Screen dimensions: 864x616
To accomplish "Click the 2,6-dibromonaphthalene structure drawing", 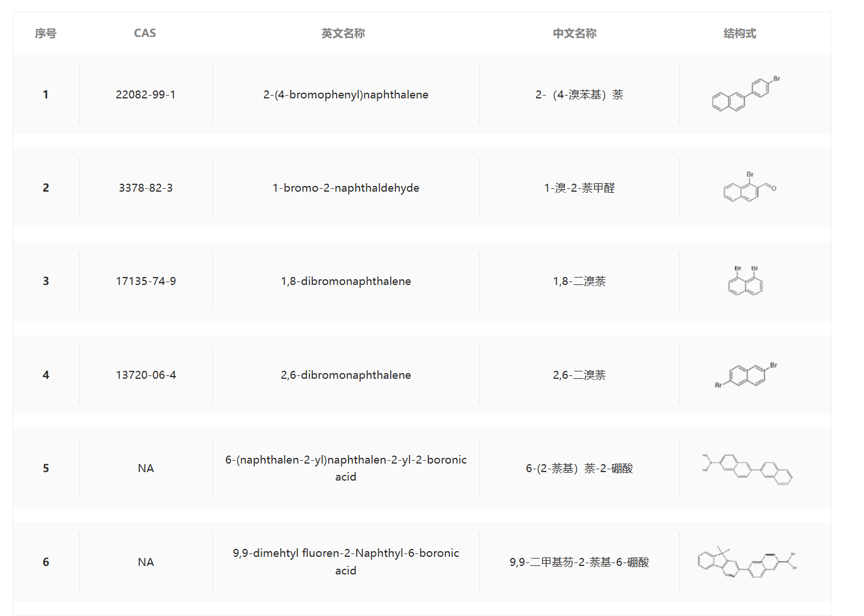I will click(746, 374).
